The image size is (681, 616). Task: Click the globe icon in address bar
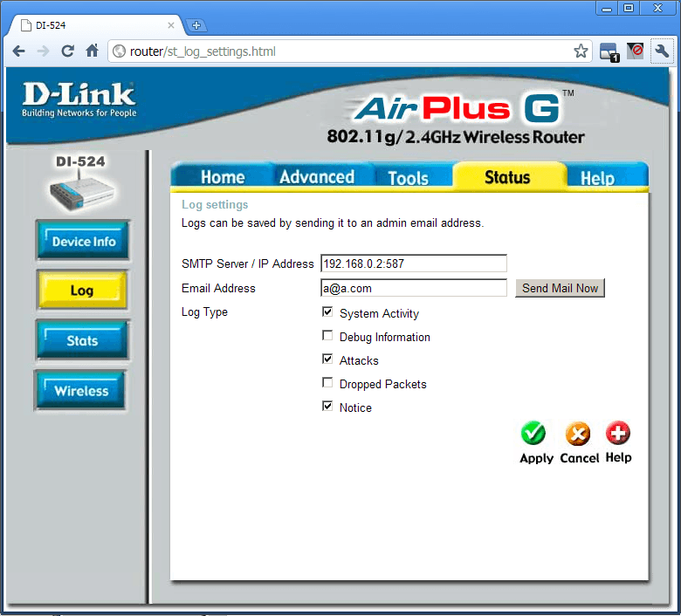pyautogui.click(x=119, y=51)
